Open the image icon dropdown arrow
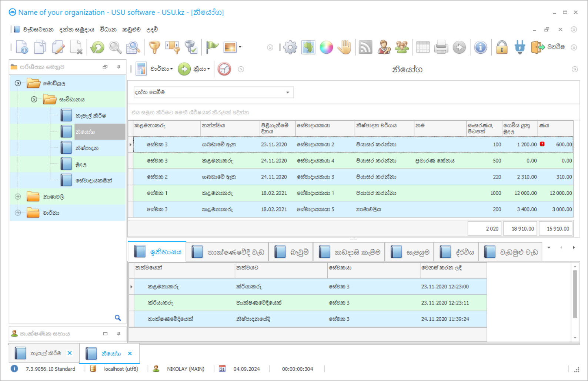This screenshot has width=588, height=381. (x=240, y=47)
